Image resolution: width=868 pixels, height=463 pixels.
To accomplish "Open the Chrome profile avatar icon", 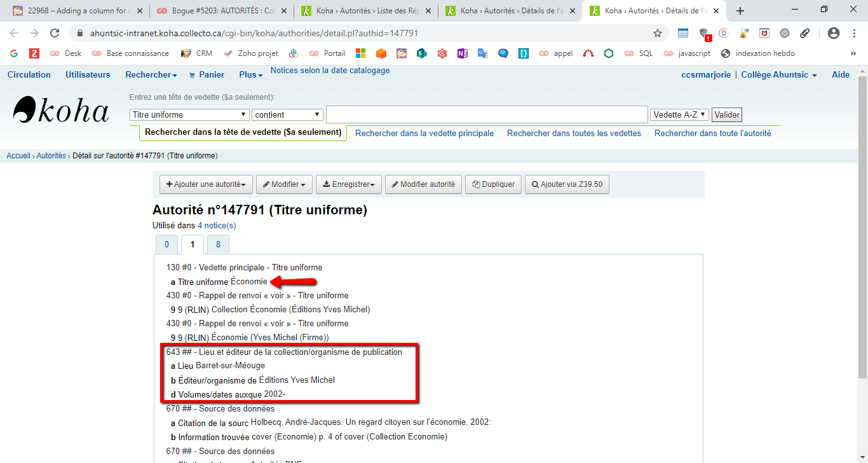I will 834,33.
